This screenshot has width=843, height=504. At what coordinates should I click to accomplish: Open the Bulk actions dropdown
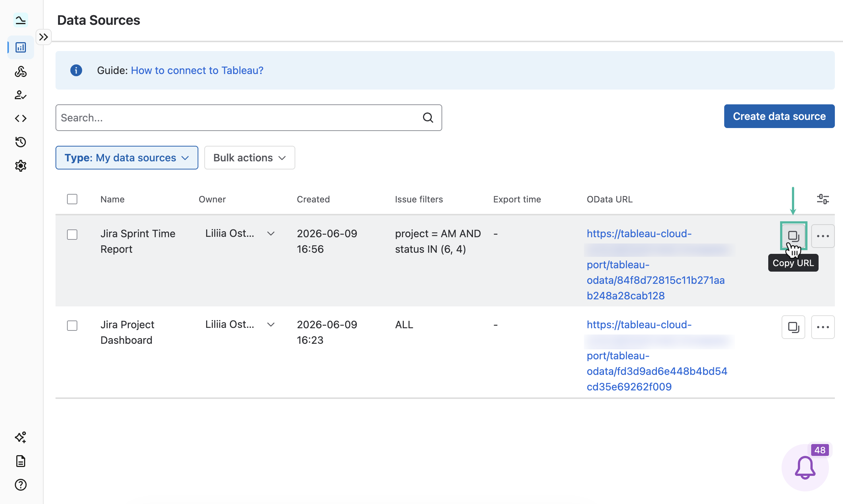[250, 158]
